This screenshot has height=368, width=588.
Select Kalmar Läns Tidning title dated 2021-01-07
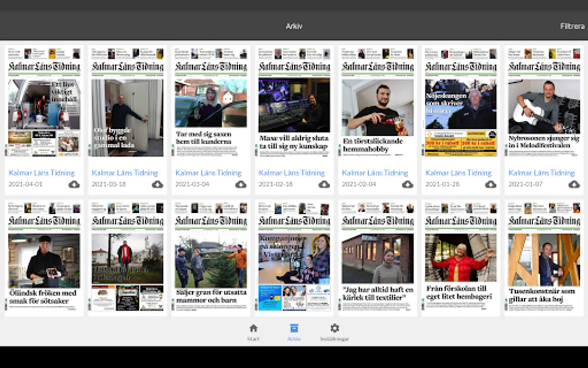click(x=541, y=173)
